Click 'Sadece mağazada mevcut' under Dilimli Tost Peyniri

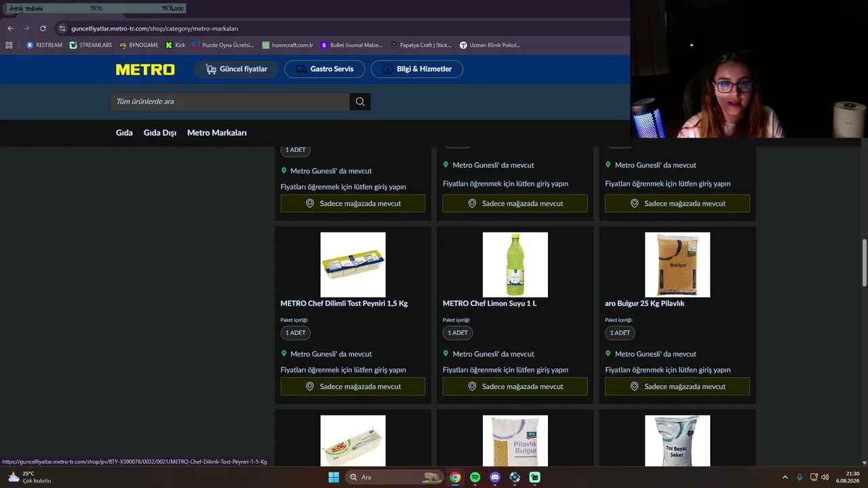(x=353, y=386)
